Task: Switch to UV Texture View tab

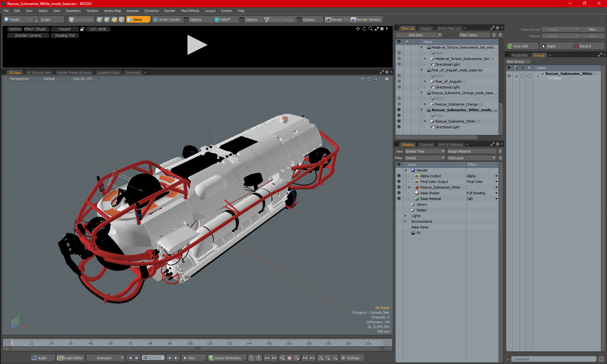Action: (x=39, y=73)
